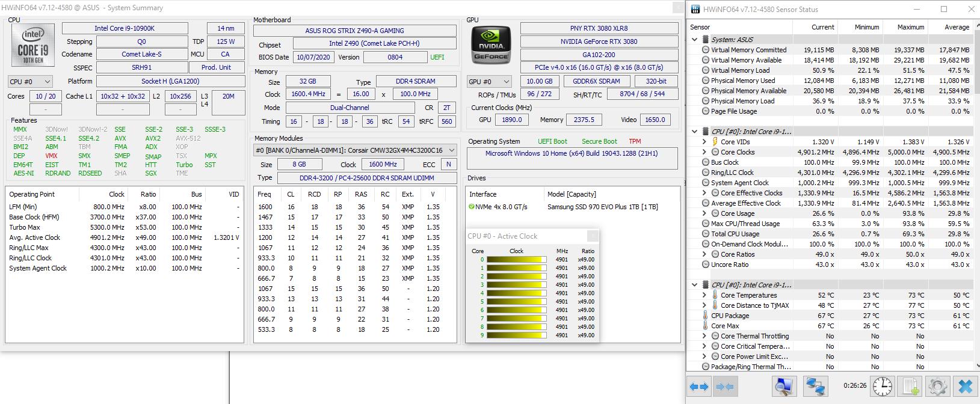Open the remote monitoring network computers icon
The image size is (980, 404).
pos(815,386)
